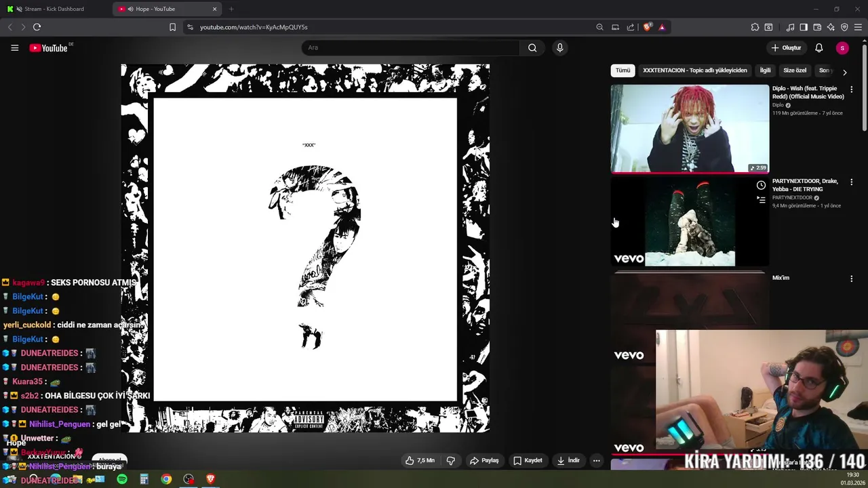Select the Tümü filter chip
This screenshot has width=868, height=488.
623,70
